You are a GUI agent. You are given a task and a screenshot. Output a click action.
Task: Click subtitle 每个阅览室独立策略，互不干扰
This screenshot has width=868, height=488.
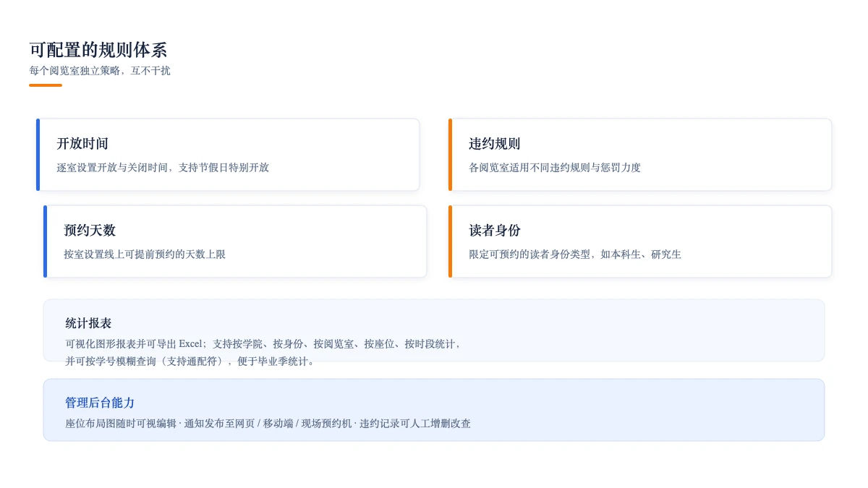pyautogui.click(x=100, y=71)
